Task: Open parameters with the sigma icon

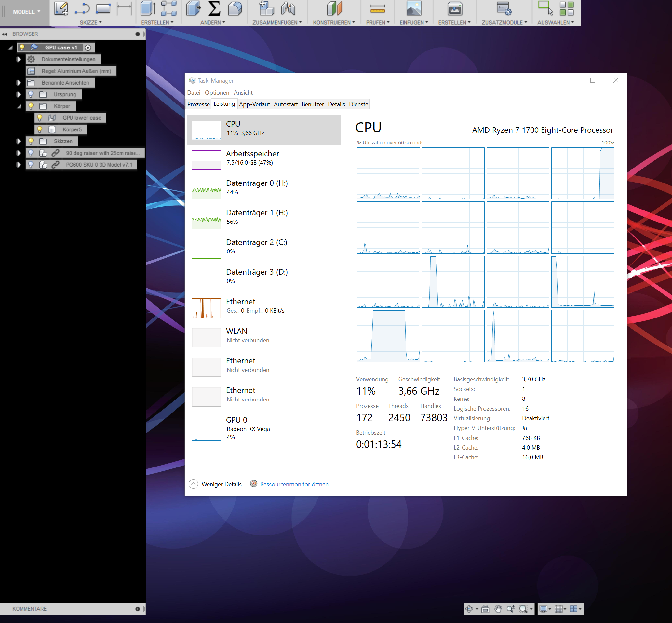Action: coord(214,8)
